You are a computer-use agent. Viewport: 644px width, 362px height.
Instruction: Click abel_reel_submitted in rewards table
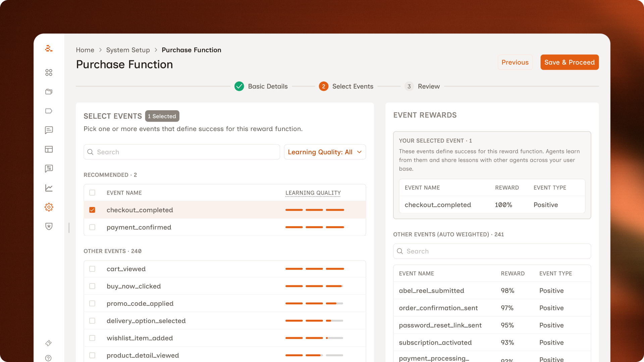click(x=431, y=291)
